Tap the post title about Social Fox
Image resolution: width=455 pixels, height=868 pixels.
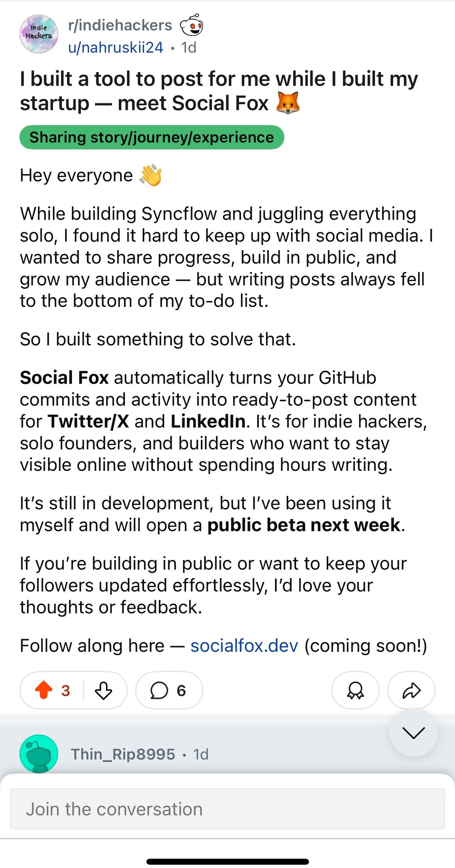(x=219, y=91)
